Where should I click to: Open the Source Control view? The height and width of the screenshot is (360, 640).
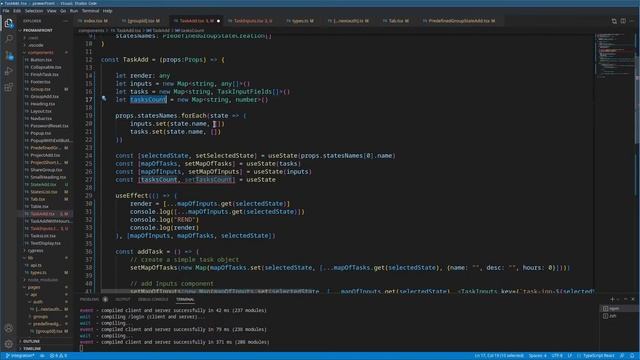9,55
